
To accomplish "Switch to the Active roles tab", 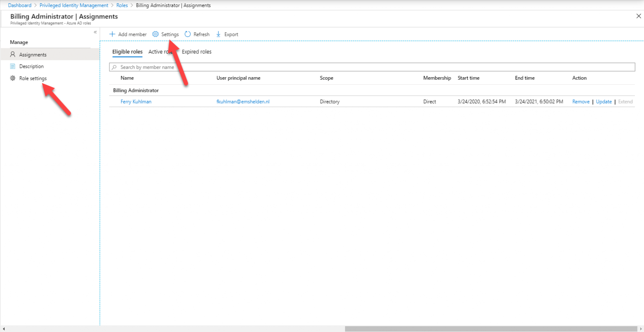I will [x=160, y=52].
